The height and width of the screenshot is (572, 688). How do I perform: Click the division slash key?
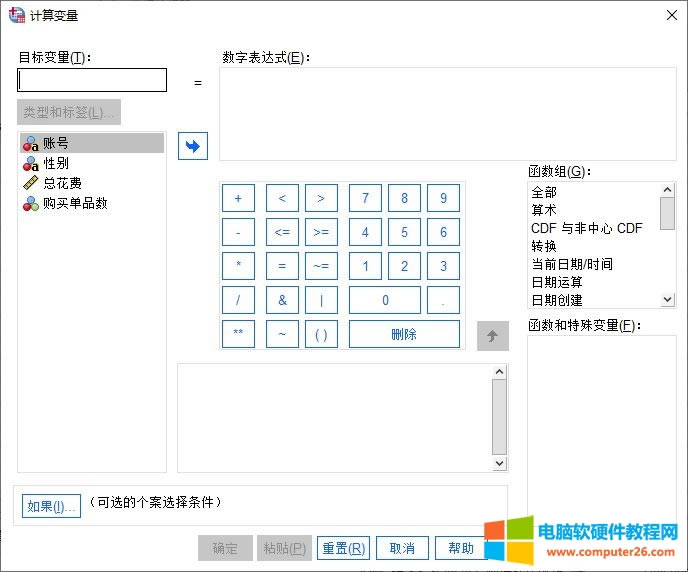238,300
